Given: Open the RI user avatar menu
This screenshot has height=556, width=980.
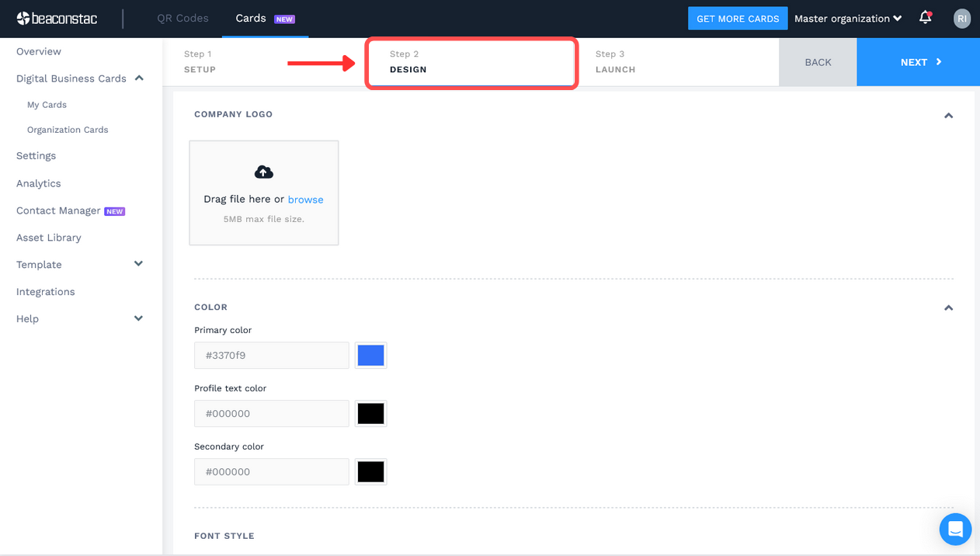Looking at the screenshot, I should click(x=961, y=19).
